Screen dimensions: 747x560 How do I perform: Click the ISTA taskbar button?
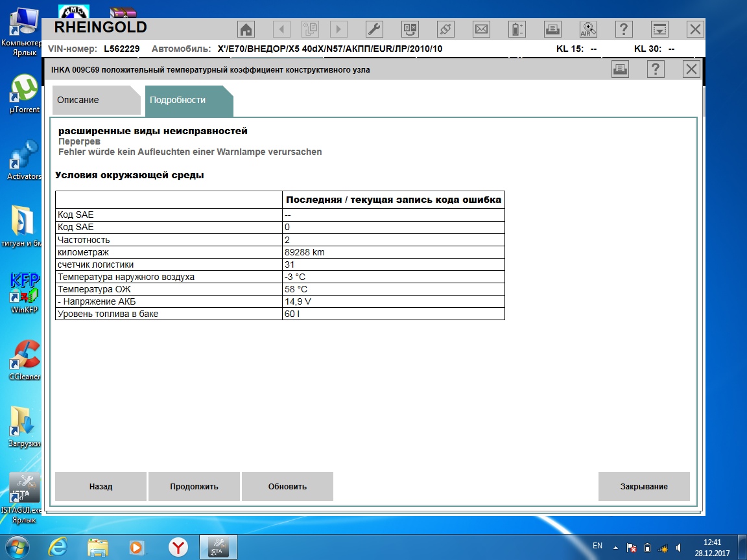pos(218,547)
